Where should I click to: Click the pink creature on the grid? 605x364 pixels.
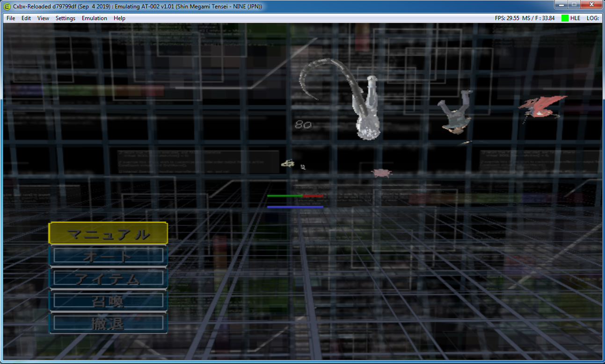click(382, 173)
